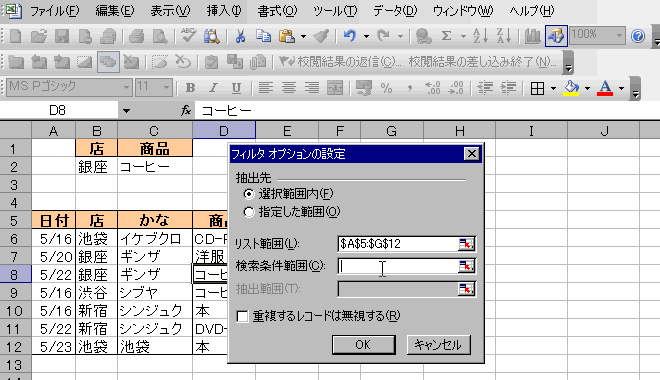Open the 書式 menu
The width and height of the screenshot is (660, 380).
click(x=277, y=11)
